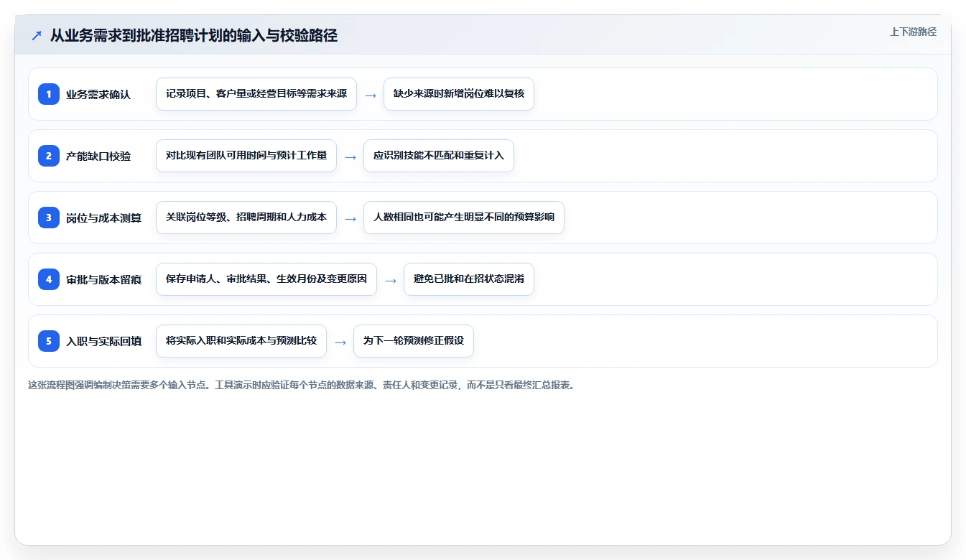The height and width of the screenshot is (560, 966).
Task: Click the node 人数相同也可能产生明显不同的预算影响
Action: (464, 218)
